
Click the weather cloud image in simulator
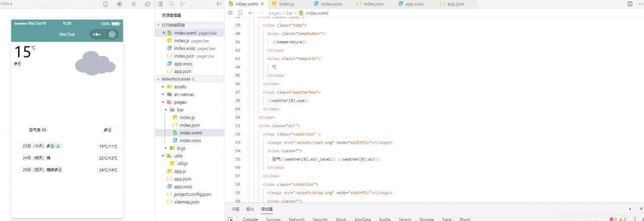coord(95,63)
